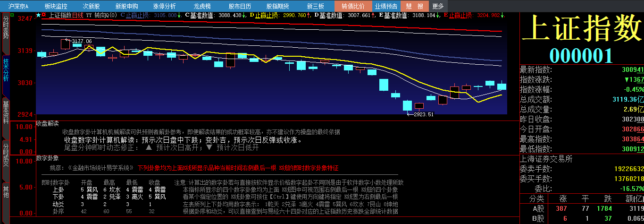
Task: Open the 次新股 tab
Action: (91, 6)
